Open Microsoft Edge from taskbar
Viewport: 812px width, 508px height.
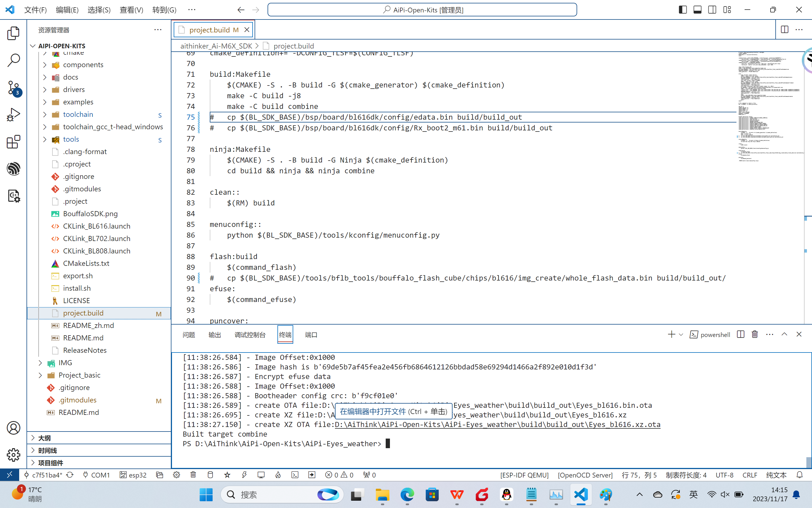click(x=407, y=494)
